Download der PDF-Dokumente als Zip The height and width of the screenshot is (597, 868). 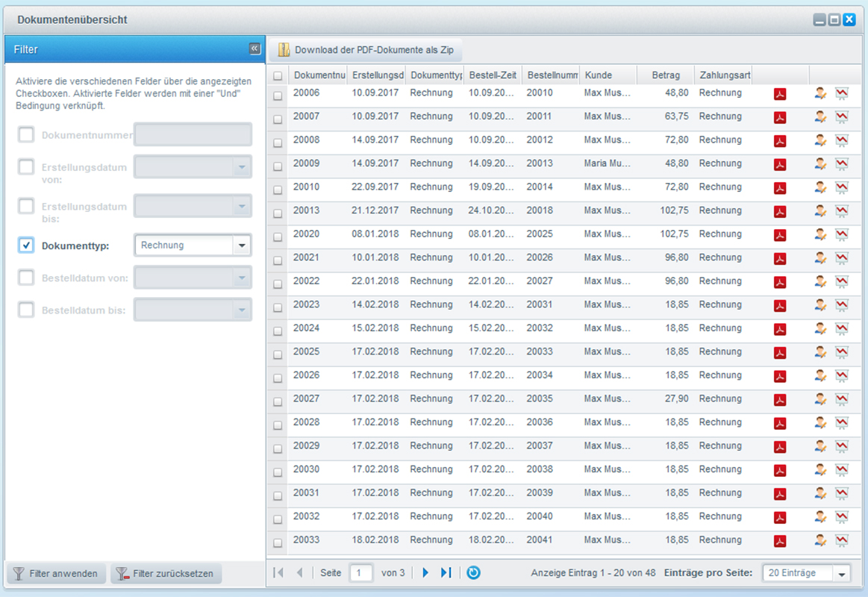pos(366,50)
